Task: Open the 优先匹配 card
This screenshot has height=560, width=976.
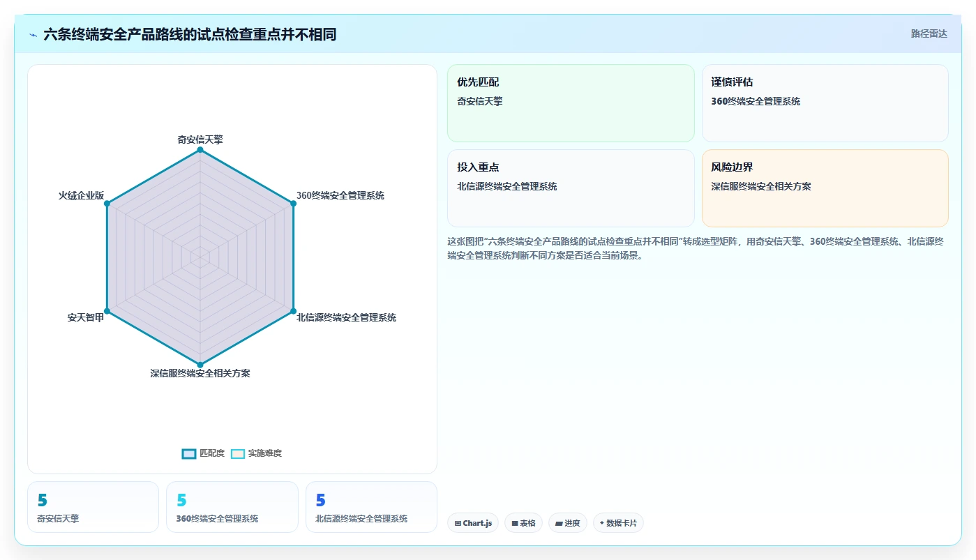Action: coord(571,103)
